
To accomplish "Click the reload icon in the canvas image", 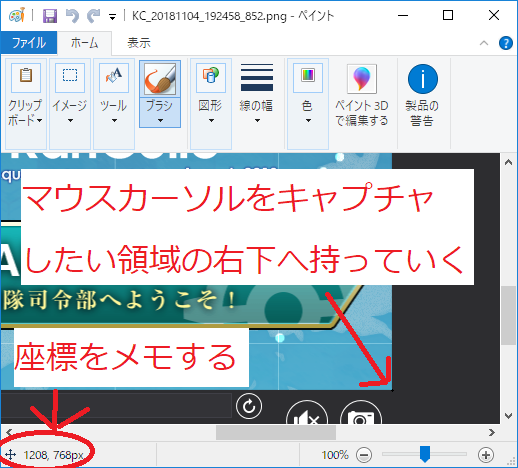I will point(249,406).
